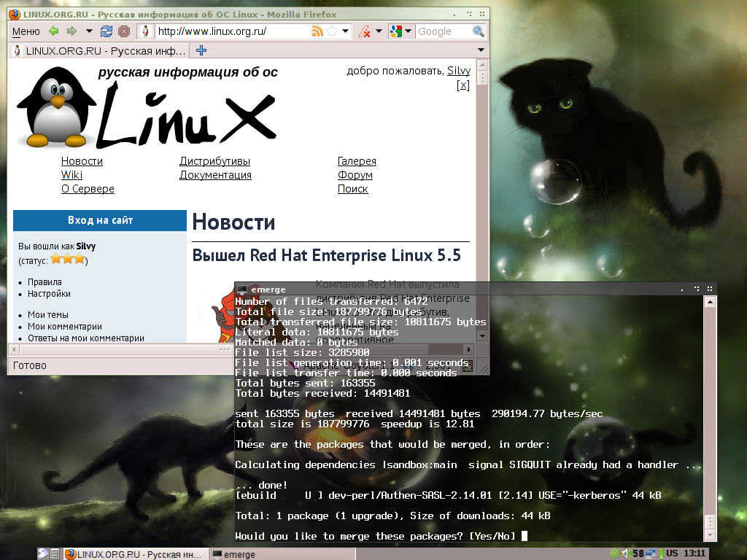Open the Дистрибутивы link

[x=215, y=161]
